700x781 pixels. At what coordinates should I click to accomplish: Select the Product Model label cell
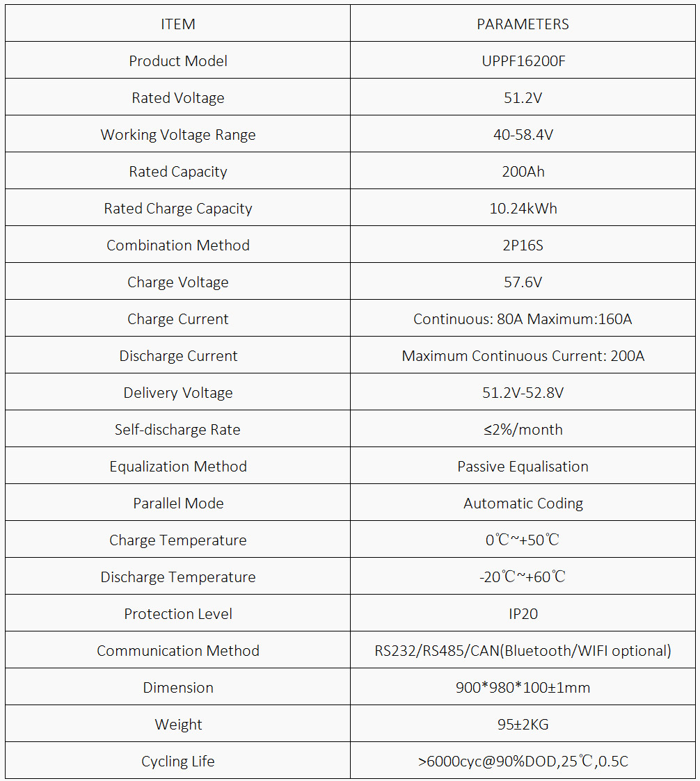click(178, 61)
